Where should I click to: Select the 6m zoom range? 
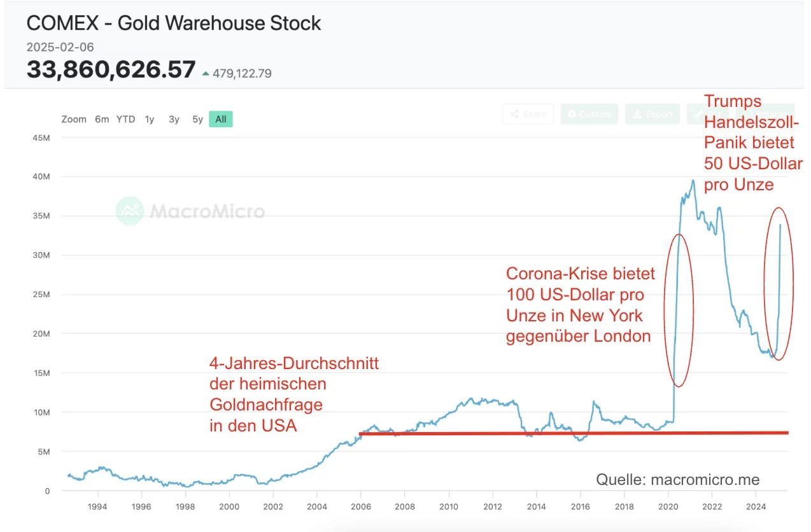(x=102, y=119)
